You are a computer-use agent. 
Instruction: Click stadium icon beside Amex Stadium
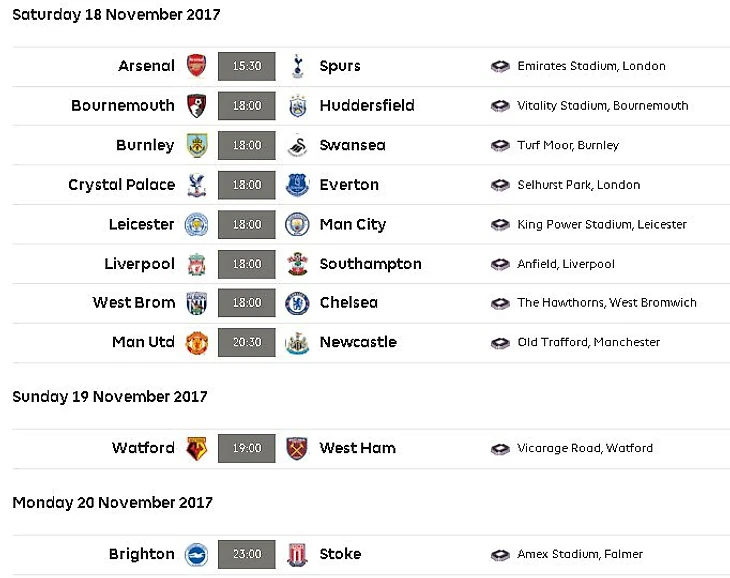coord(500,555)
